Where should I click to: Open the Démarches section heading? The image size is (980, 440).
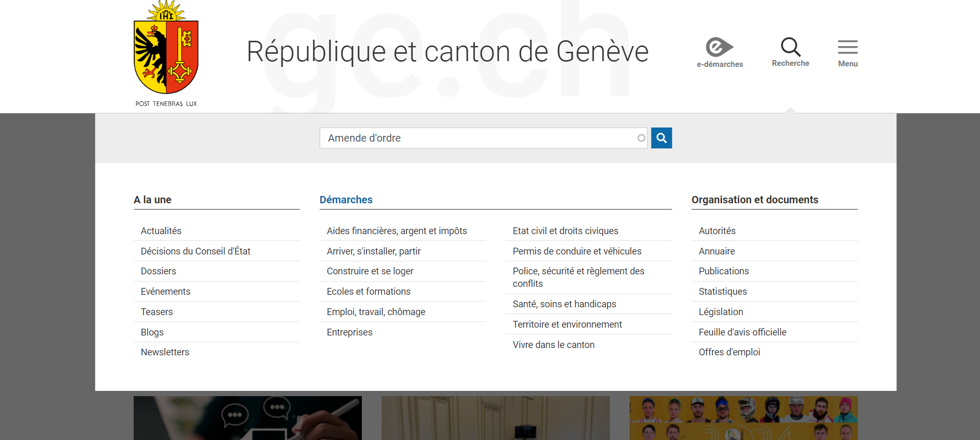pos(346,200)
